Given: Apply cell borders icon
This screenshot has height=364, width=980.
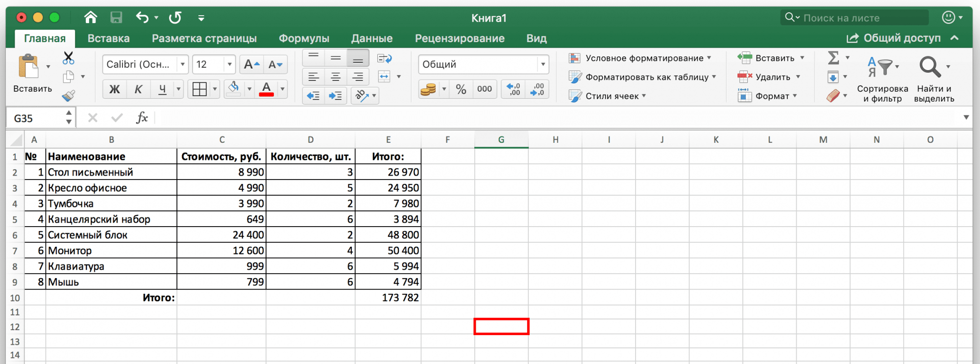Looking at the screenshot, I should (x=199, y=89).
